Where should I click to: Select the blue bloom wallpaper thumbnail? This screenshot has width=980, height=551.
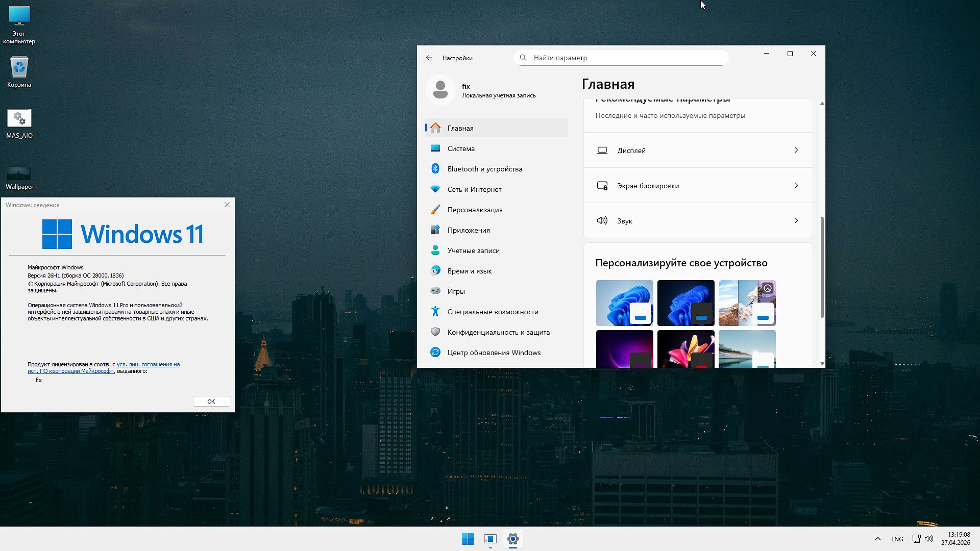[624, 303]
